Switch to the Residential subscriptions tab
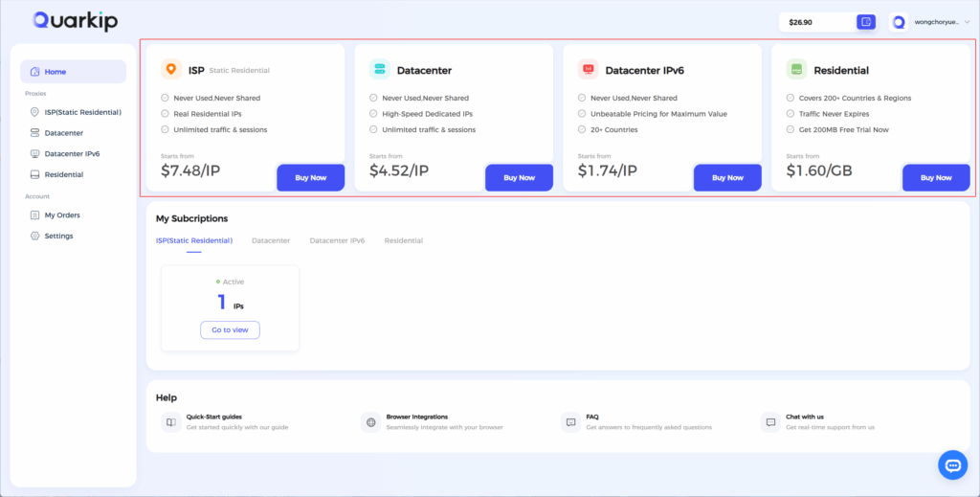The height and width of the screenshot is (497, 980). [403, 240]
